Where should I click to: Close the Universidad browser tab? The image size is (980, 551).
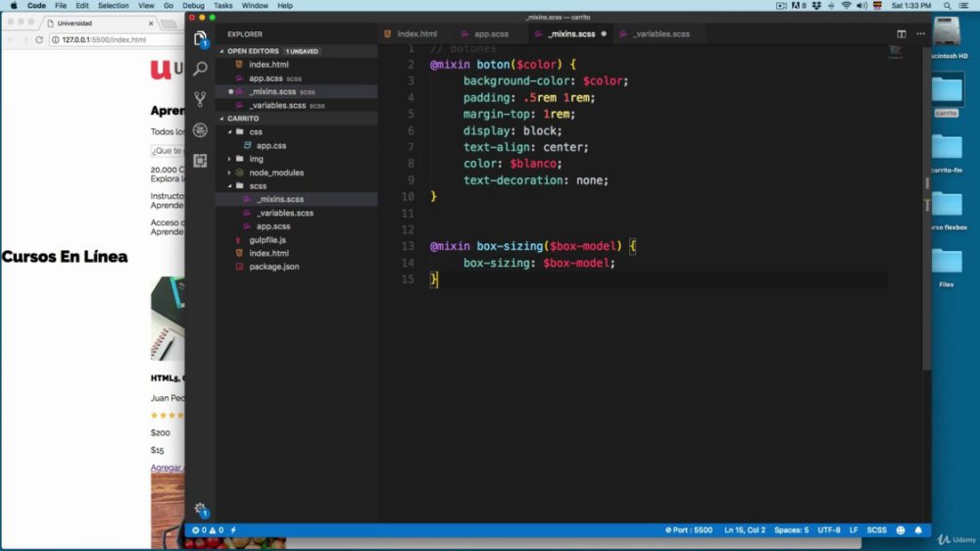pyautogui.click(x=151, y=24)
